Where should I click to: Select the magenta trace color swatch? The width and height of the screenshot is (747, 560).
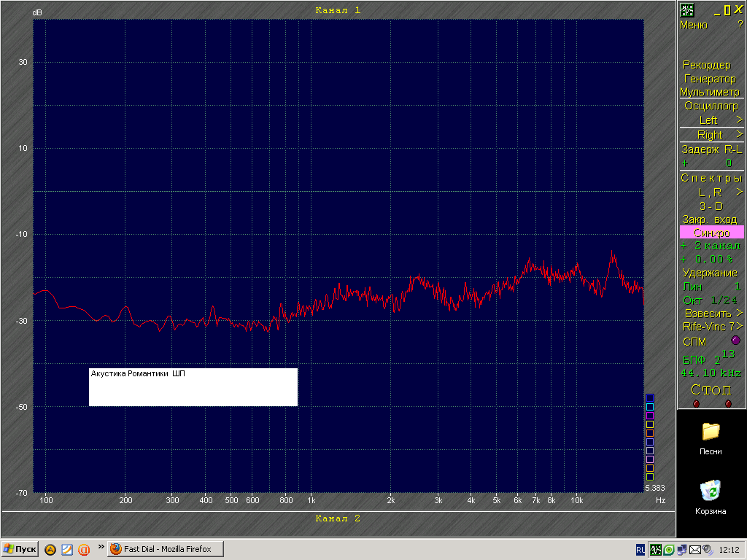tap(650, 415)
